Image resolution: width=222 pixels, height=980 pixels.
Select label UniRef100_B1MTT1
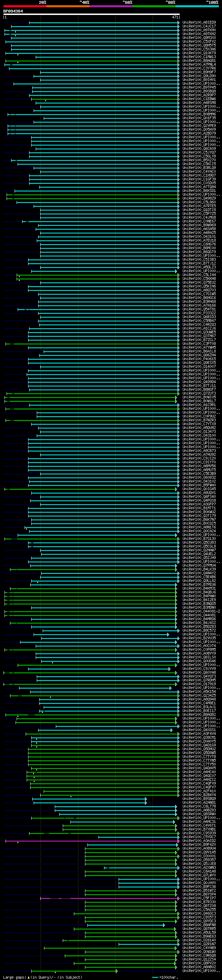(199, 508)
